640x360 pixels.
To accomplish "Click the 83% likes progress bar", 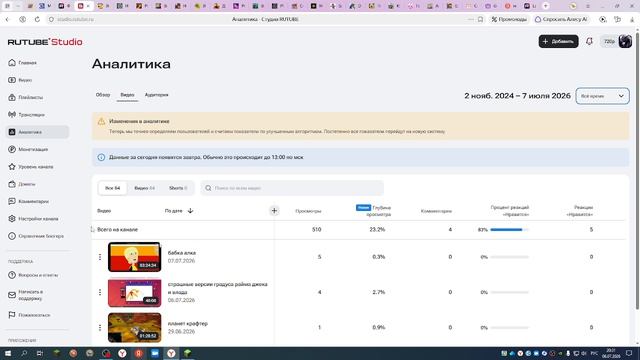I will [509, 229].
